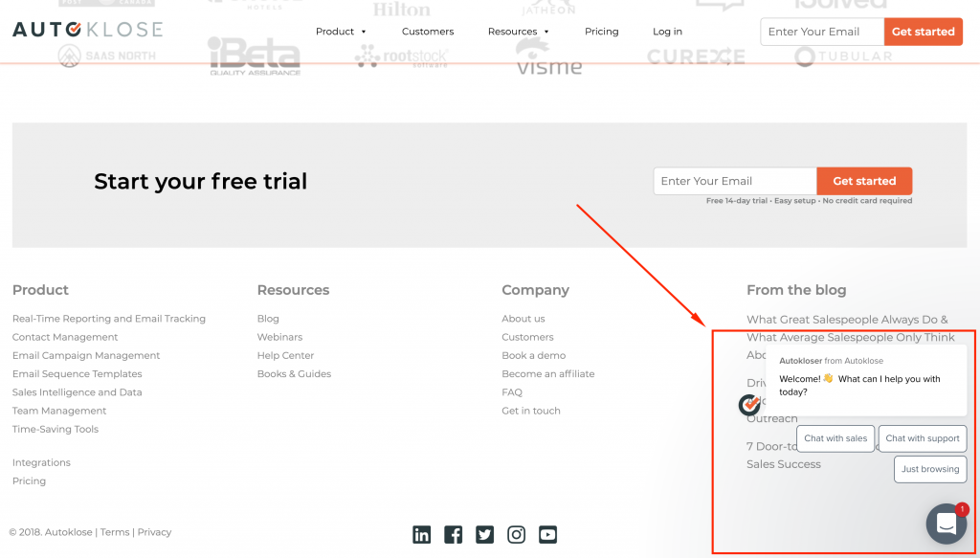Open Contact Management footer link

click(65, 338)
